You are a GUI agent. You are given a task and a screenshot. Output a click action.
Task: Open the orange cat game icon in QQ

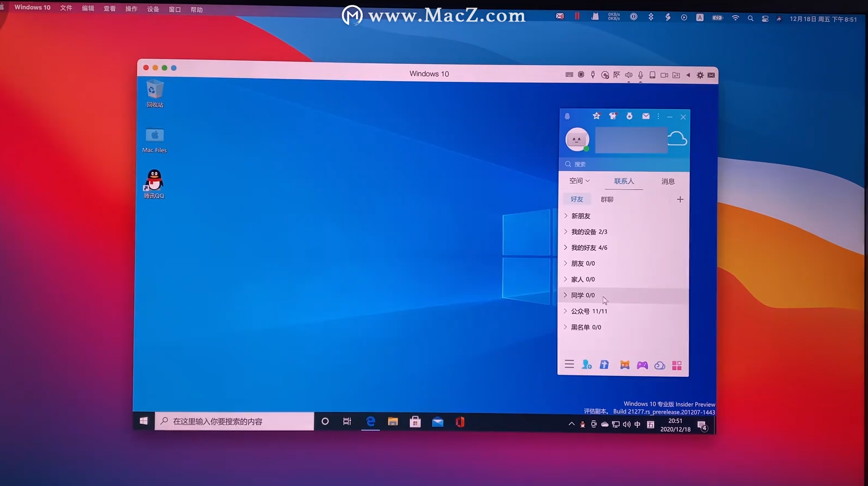(x=625, y=365)
